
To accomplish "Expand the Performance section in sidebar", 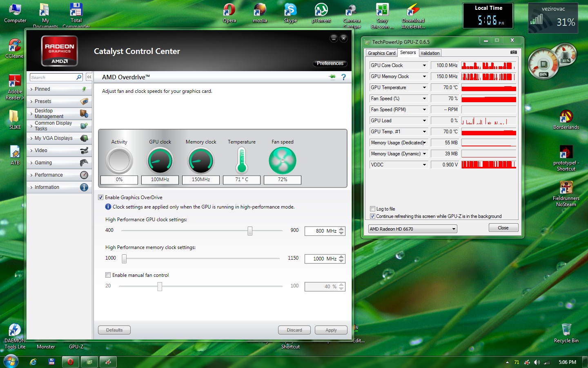I will pos(49,175).
